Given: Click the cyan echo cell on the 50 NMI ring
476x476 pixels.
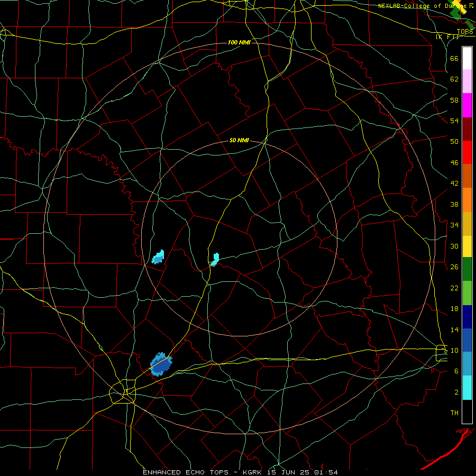Looking at the screenshot, I should [x=158, y=257].
